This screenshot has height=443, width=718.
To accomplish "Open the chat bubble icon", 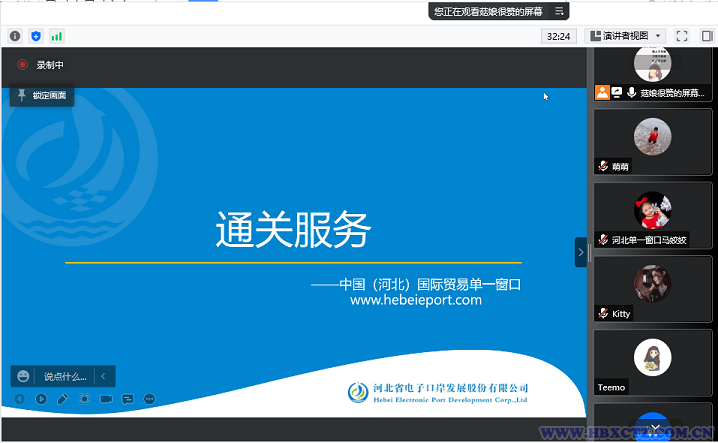I will pyautogui.click(x=128, y=399).
